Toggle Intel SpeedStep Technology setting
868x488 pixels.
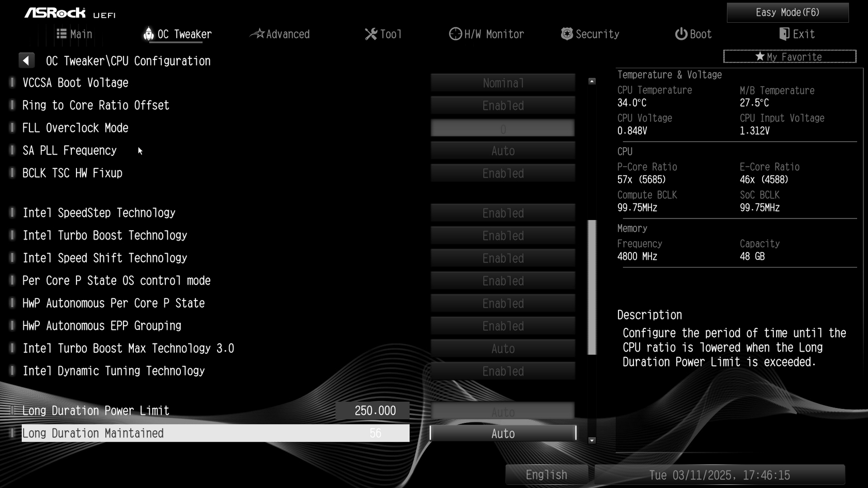[x=503, y=213]
